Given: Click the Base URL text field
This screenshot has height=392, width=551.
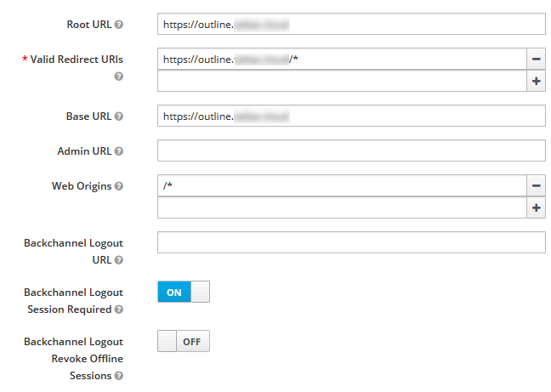Looking at the screenshot, I should click(x=351, y=116).
